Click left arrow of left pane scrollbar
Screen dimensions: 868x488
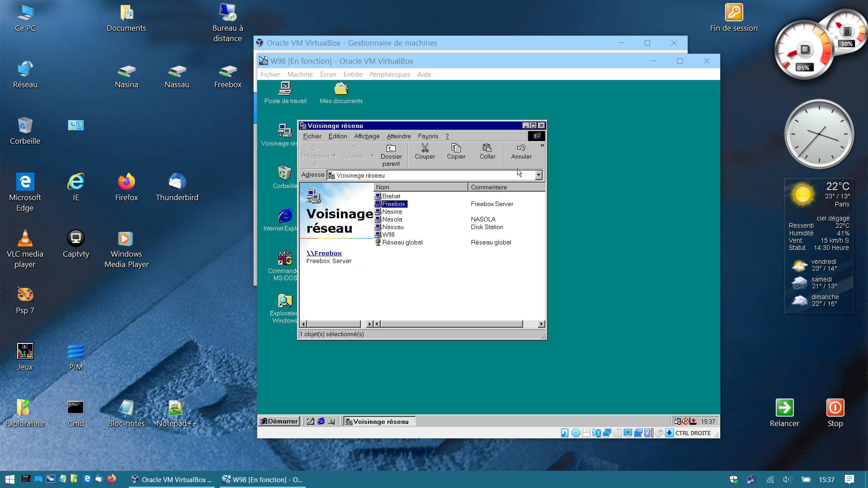click(x=304, y=324)
